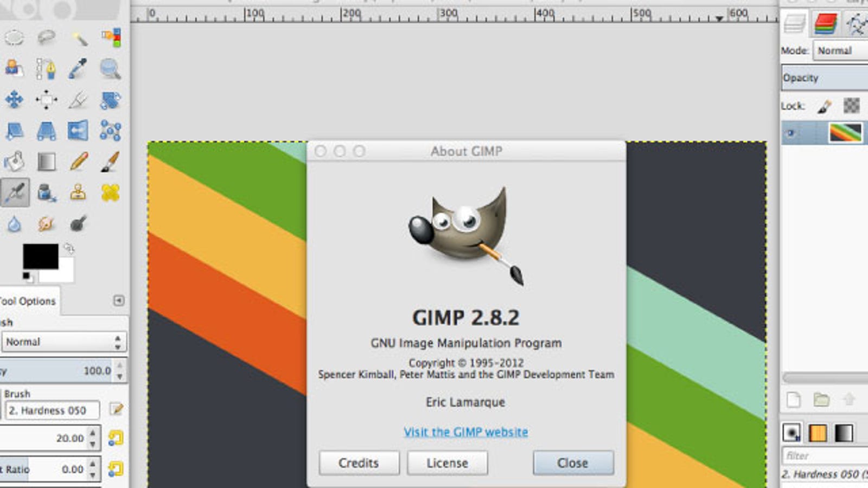
Task: Switch to the Channels tab in right dock
Action: (x=826, y=24)
